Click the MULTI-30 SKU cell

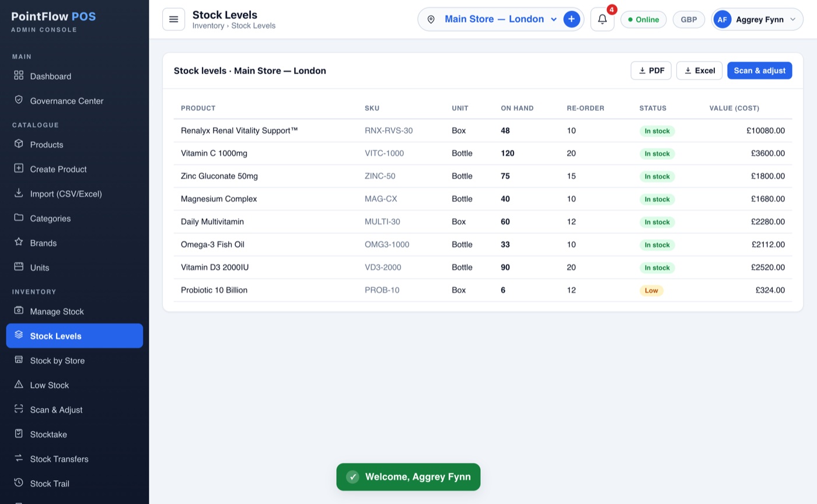[382, 222]
